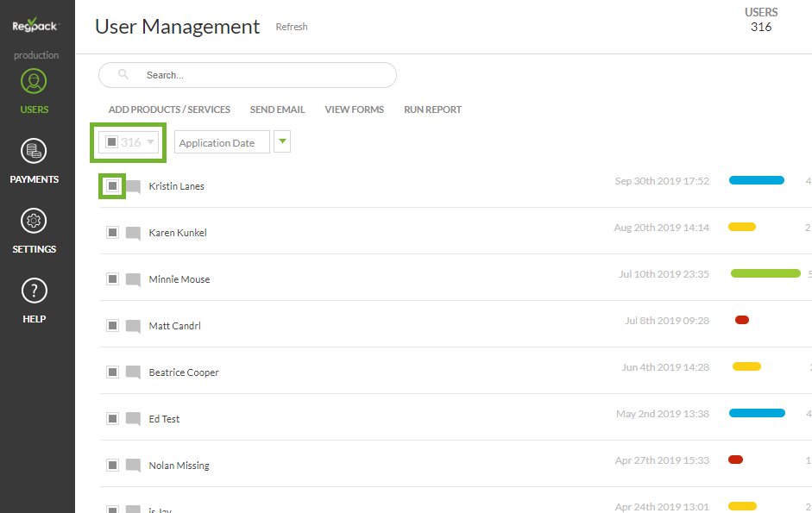Open the Help question mark icon
Image resolution: width=812 pixels, height=513 pixels.
(34, 291)
